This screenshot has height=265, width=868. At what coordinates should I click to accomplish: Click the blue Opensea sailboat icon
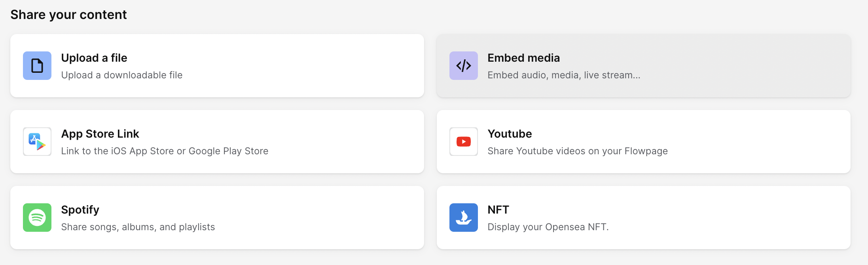coord(463,218)
